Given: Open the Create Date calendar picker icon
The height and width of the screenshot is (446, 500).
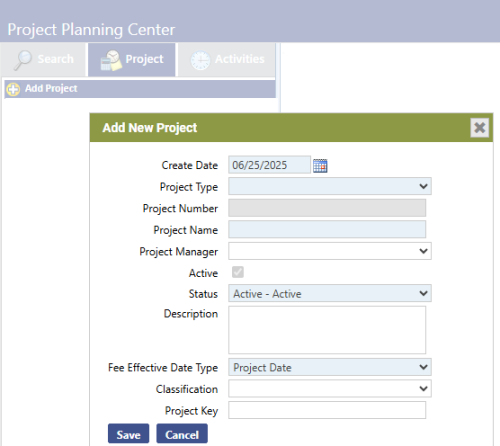Looking at the screenshot, I should pos(320,166).
